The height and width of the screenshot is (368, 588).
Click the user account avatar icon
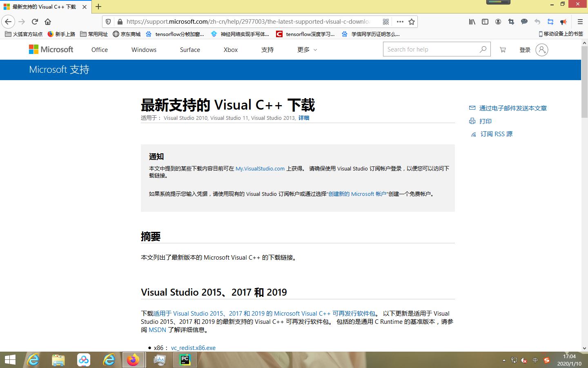point(541,50)
